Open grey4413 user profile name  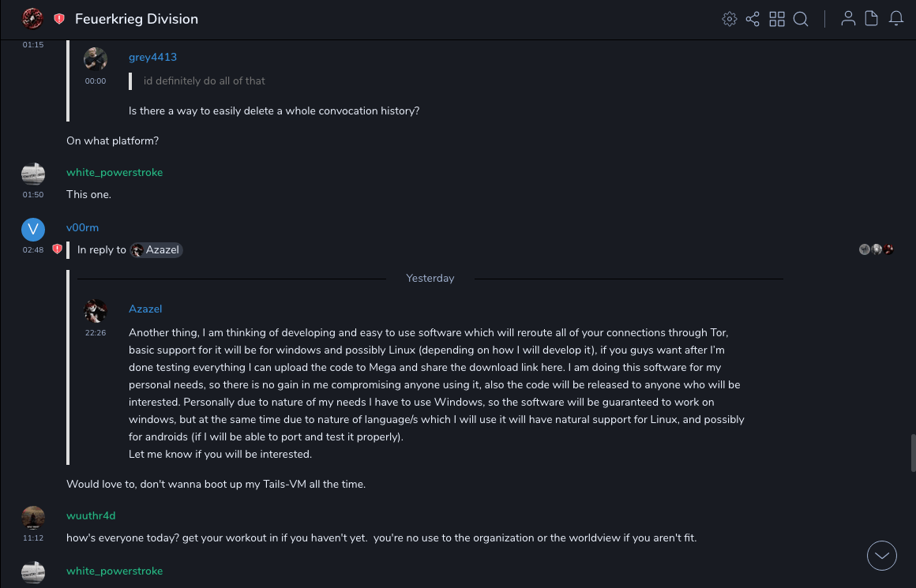(152, 57)
